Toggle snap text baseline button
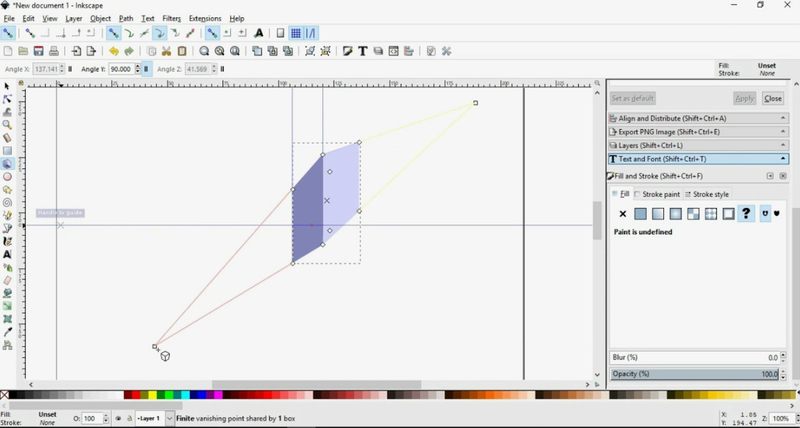The image size is (800, 428). pyautogui.click(x=259, y=33)
